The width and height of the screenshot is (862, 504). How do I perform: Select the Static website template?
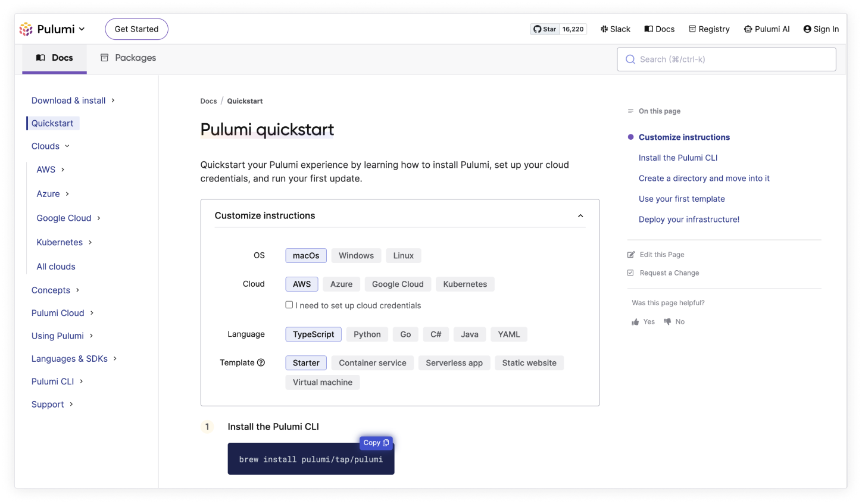click(x=529, y=363)
